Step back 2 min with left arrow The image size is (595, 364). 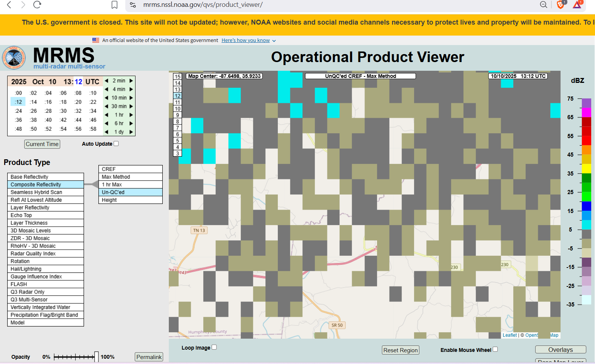click(107, 81)
